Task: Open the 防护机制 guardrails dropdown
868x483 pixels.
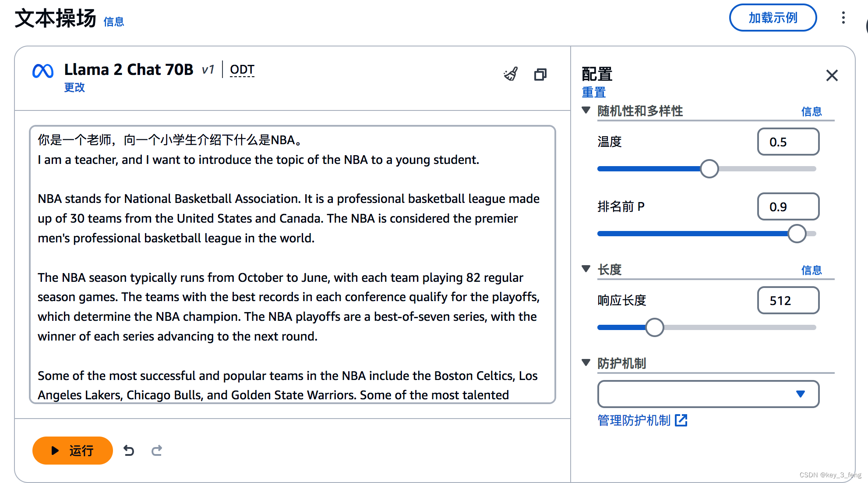Action: [708, 394]
